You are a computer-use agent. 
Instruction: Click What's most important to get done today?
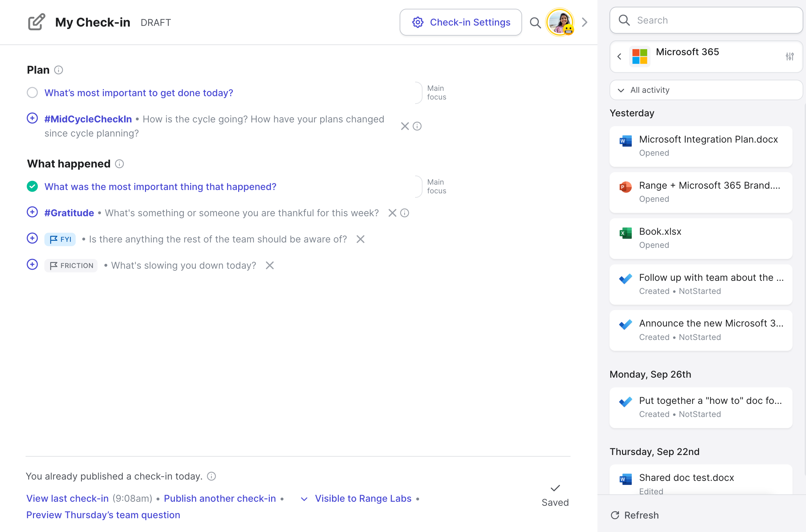(139, 92)
